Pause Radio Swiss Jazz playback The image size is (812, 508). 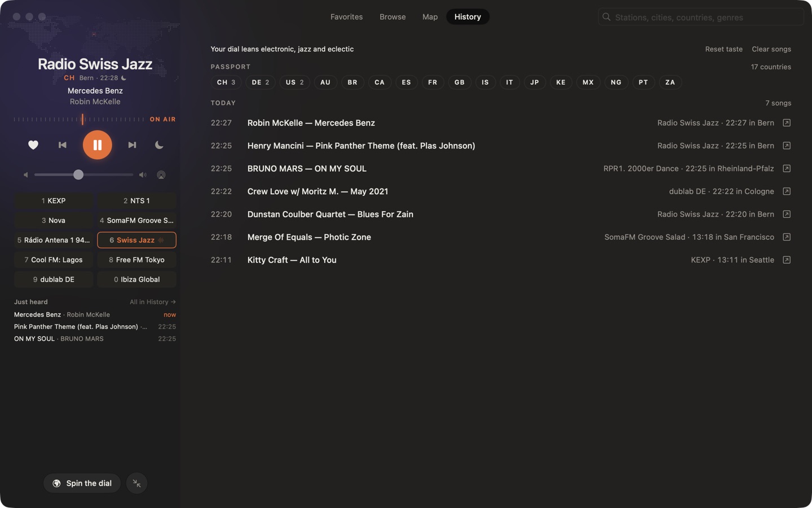98,145
